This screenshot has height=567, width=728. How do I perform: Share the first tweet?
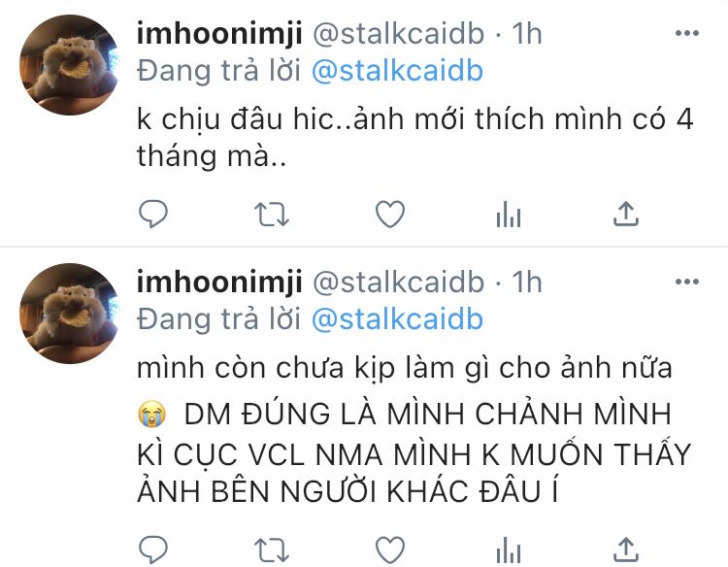(626, 214)
